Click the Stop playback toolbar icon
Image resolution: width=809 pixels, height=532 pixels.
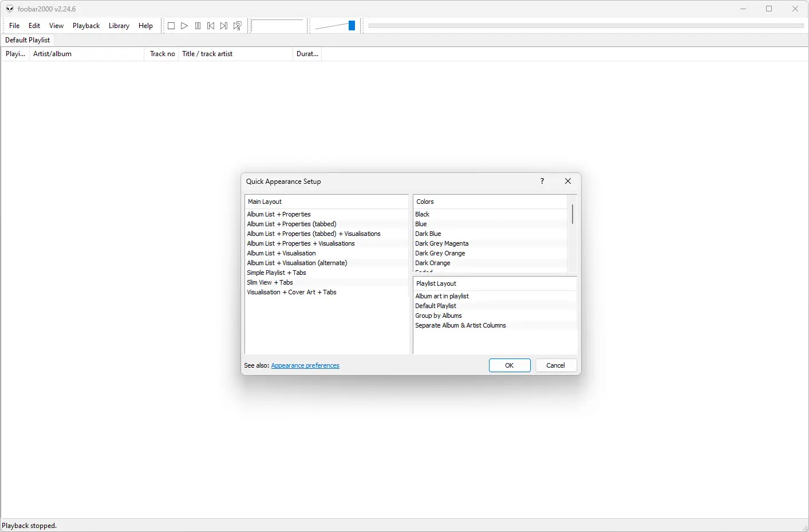171,26
